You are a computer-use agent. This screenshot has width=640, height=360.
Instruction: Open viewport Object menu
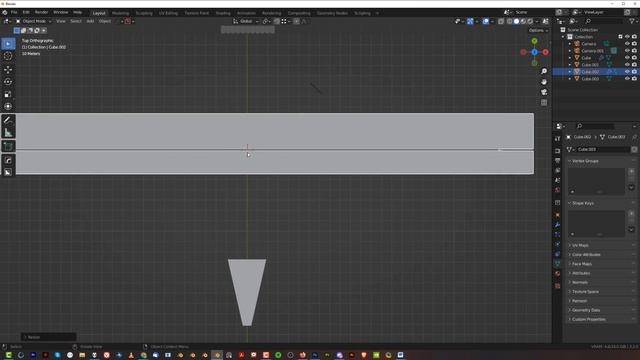point(105,21)
